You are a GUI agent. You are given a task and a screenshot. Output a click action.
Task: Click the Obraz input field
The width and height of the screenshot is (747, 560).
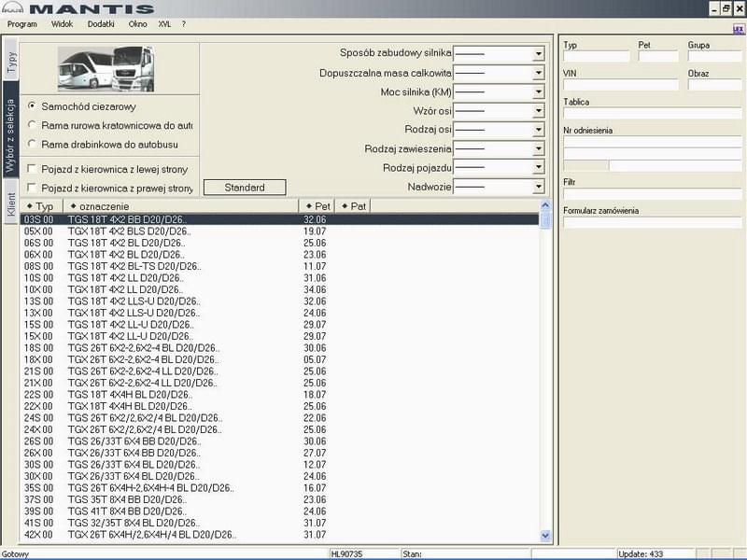pos(714,85)
